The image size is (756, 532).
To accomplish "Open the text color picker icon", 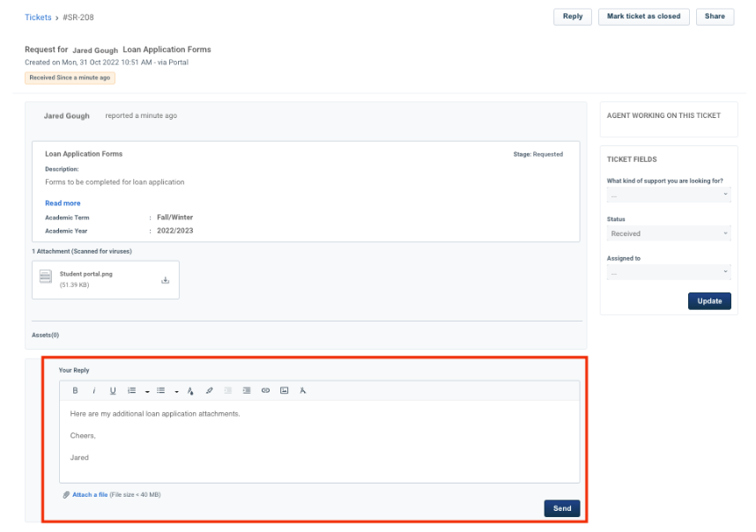I will pyautogui.click(x=190, y=390).
